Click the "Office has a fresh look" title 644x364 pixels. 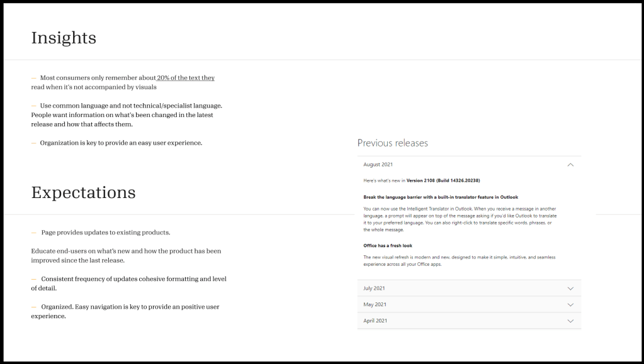click(388, 245)
